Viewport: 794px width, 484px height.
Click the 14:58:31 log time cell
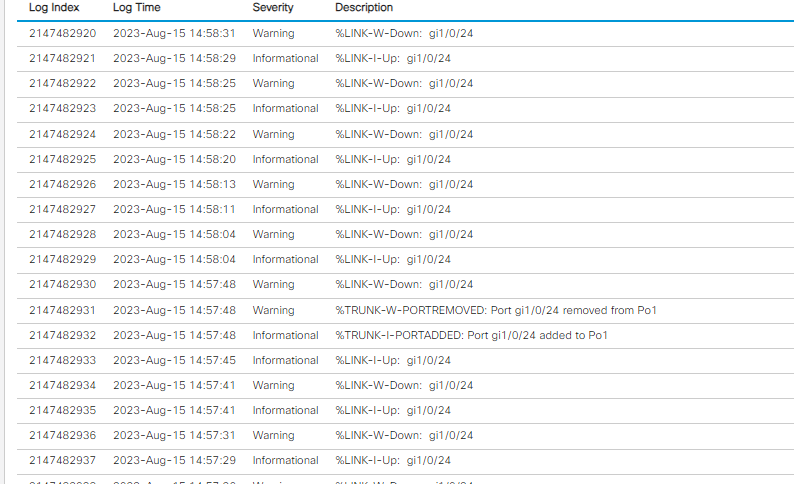[174, 33]
